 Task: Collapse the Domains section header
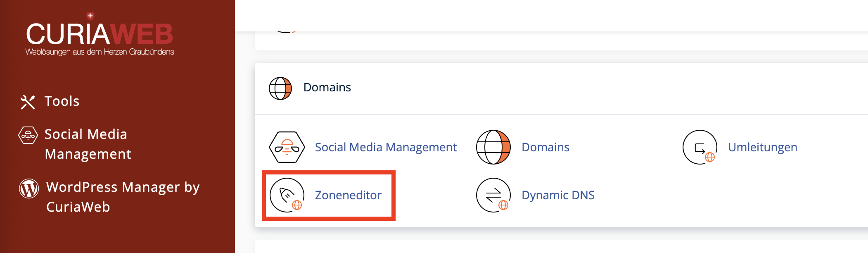tap(561, 88)
